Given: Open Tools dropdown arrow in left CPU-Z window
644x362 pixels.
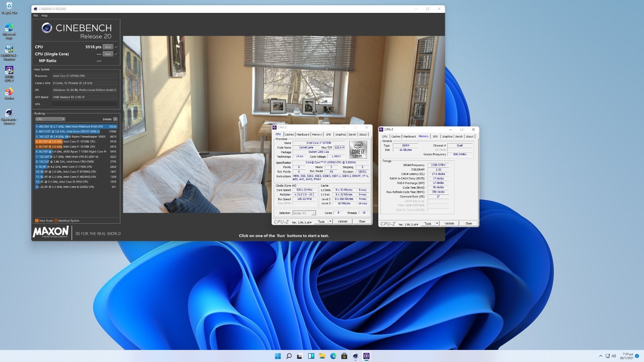Looking at the screenshot, I should coord(330,222).
